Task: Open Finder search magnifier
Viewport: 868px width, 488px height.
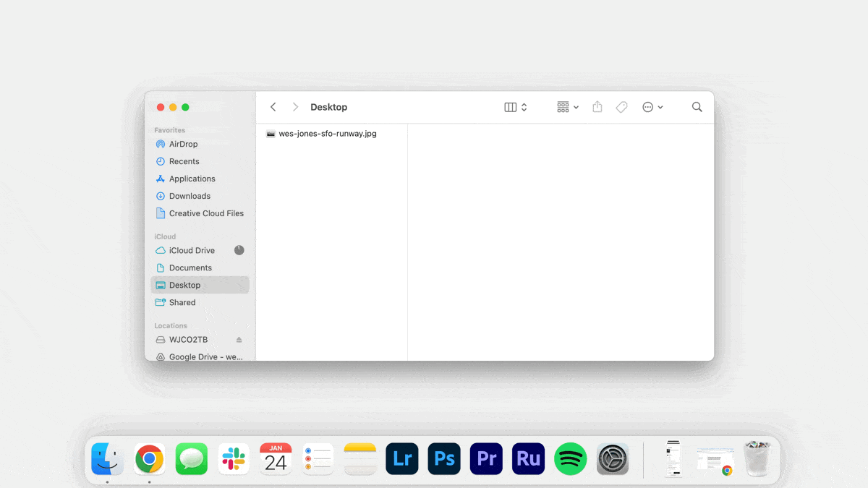Action: 697,107
